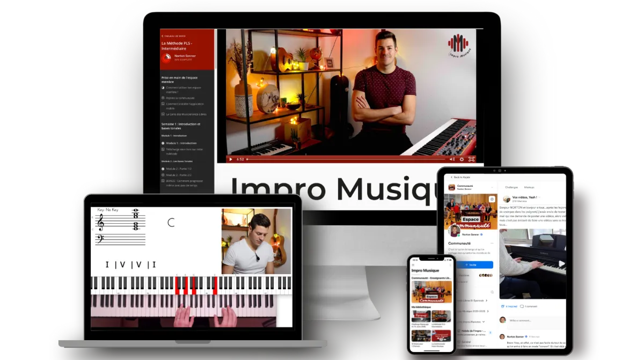Click the Semaine 1 : Introduction et bases tonales heading
This screenshot has width=644, height=360.
(x=181, y=126)
